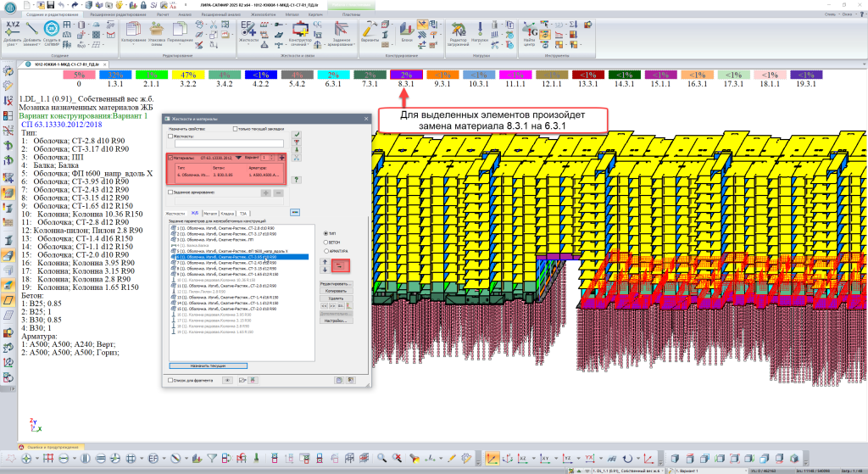The image size is (868, 474).
Task: Click the green checkmark apply icon
Action: point(296,135)
